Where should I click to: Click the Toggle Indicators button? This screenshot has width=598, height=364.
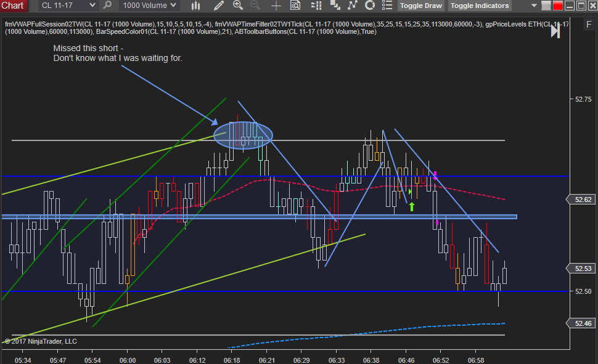(480, 6)
